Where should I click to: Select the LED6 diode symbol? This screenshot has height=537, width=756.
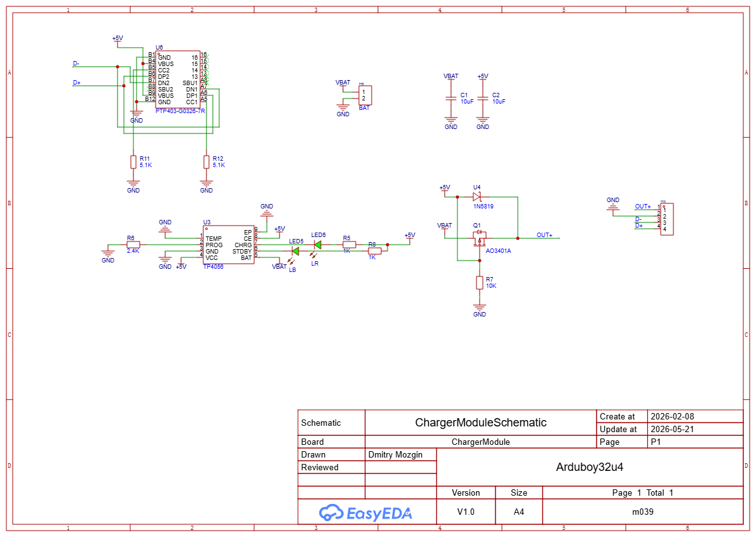click(x=318, y=245)
